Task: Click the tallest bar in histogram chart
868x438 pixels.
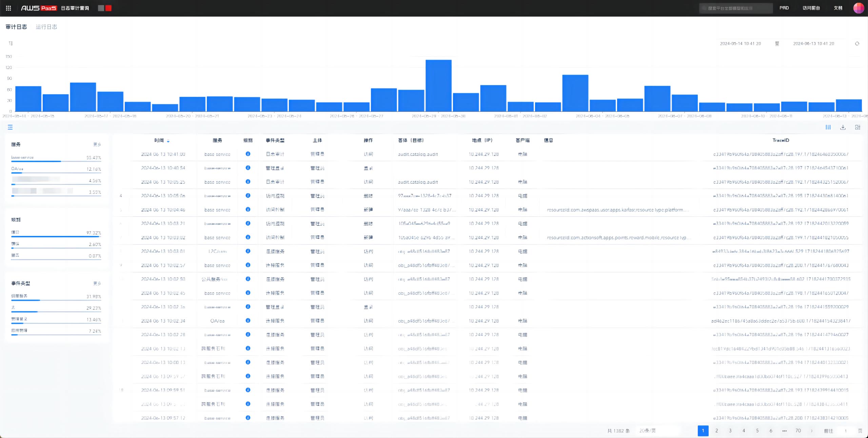Action: (x=438, y=85)
